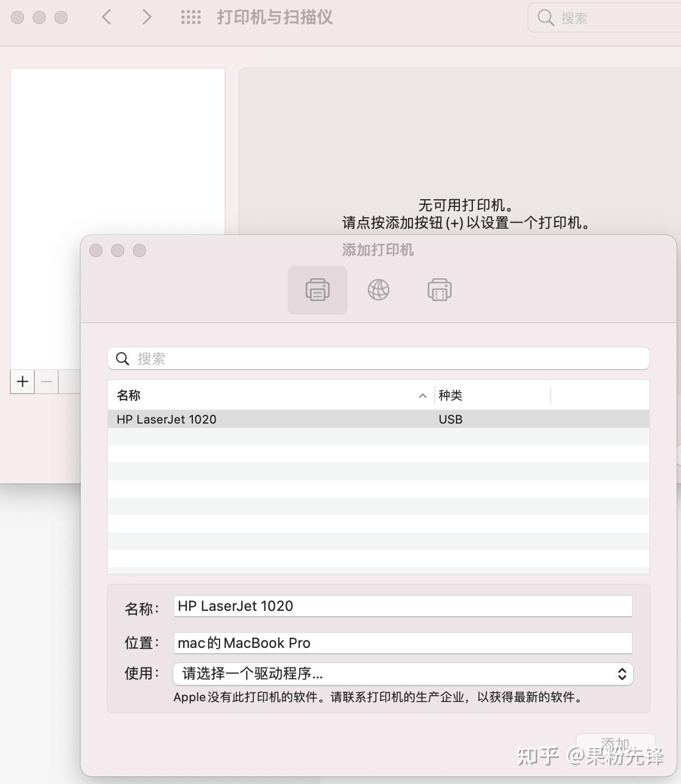
Task: Open the 使用 driver selection dropdown
Action: (403, 674)
